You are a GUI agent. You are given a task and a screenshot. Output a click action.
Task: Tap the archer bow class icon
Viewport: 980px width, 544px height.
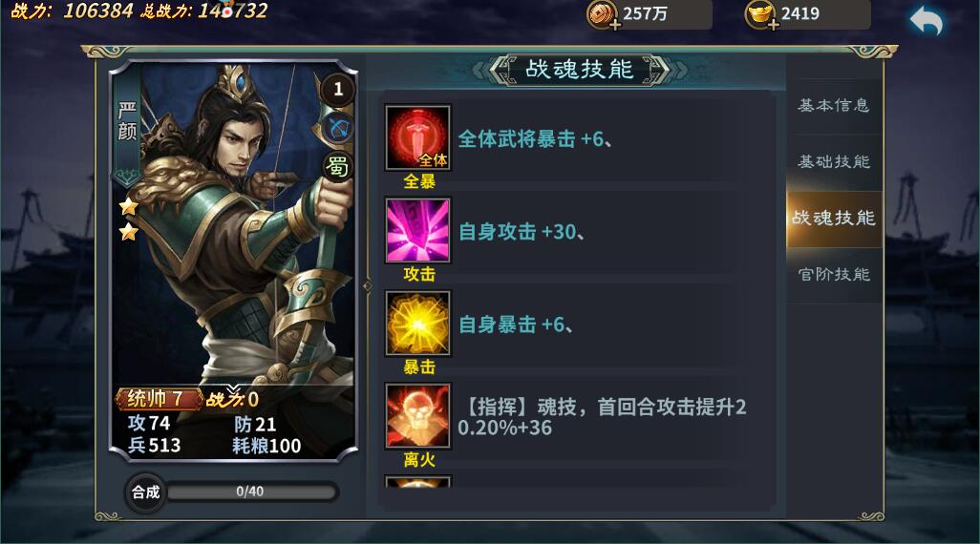[338, 128]
